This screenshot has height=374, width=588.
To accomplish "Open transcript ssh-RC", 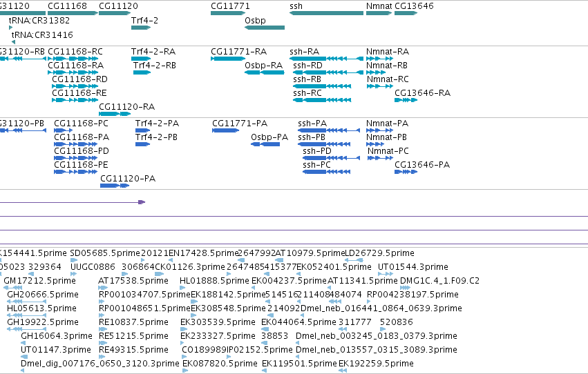I will point(307,93).
